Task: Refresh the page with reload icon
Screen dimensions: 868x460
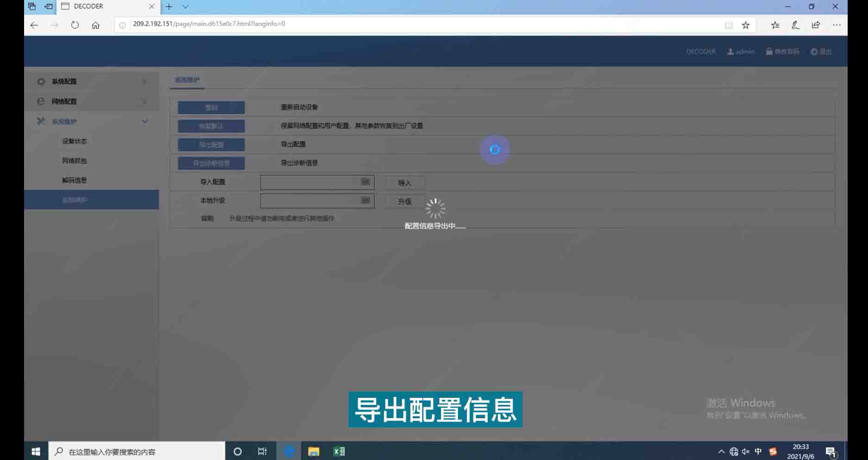Action: (x=75, y=25)
